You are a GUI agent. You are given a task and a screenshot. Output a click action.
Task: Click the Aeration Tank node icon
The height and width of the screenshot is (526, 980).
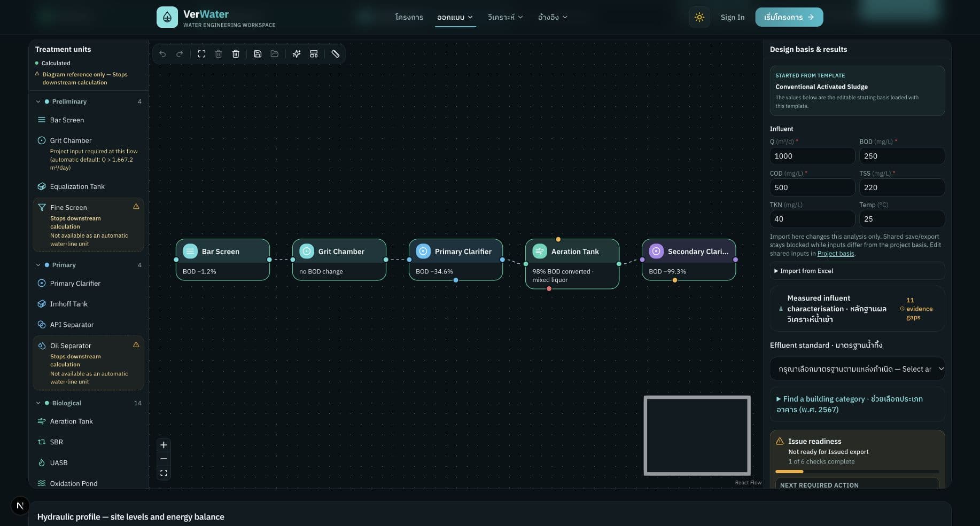click(540, 251)
